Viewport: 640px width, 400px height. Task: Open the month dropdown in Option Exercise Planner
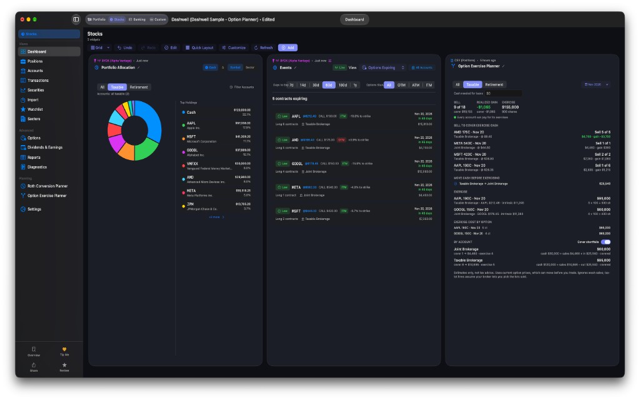(596, 84)
